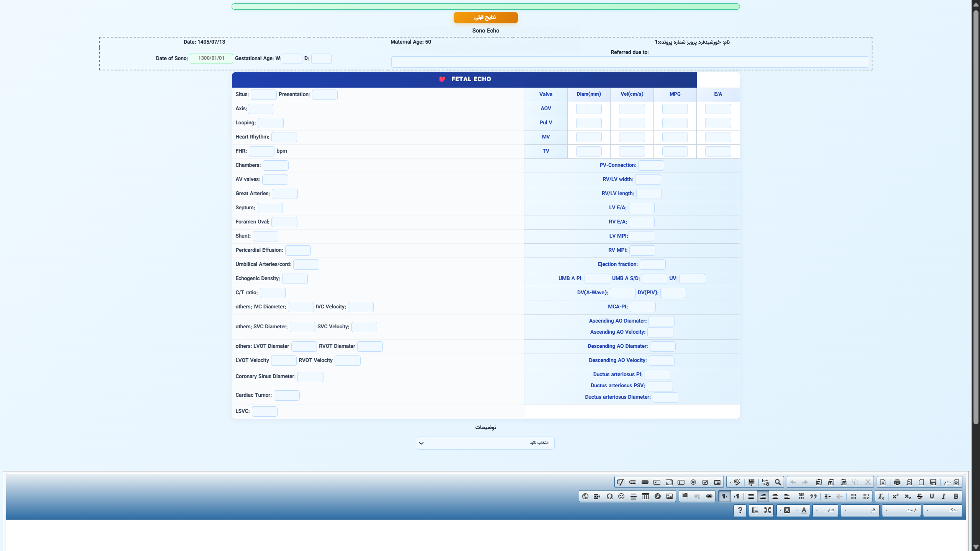Switch to source view with منبع button

951,482
